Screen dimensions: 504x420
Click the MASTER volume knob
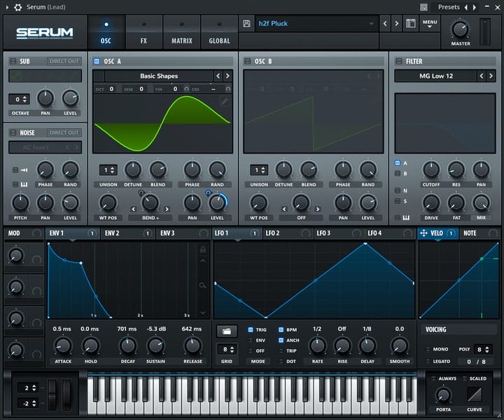pyautogui.click(x=460, y=29)
